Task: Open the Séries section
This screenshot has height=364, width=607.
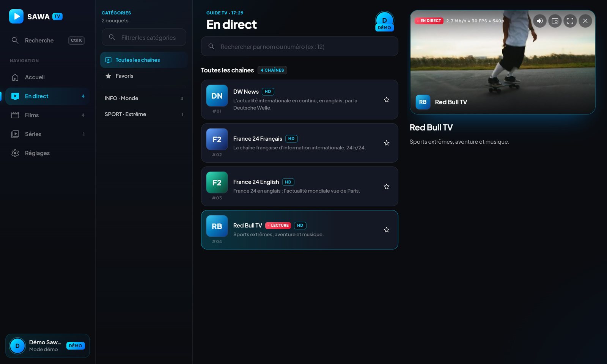Action: pyautogui.click(x=47, y=134)
